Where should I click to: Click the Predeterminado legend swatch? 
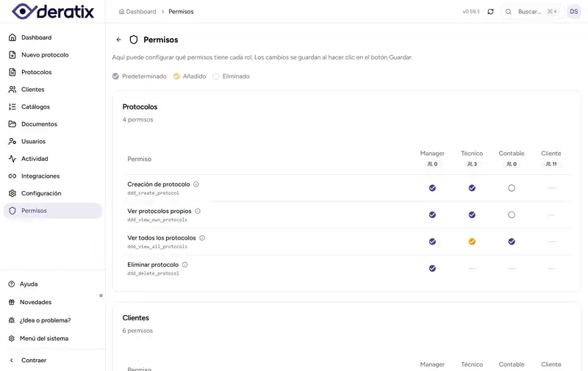115,76
